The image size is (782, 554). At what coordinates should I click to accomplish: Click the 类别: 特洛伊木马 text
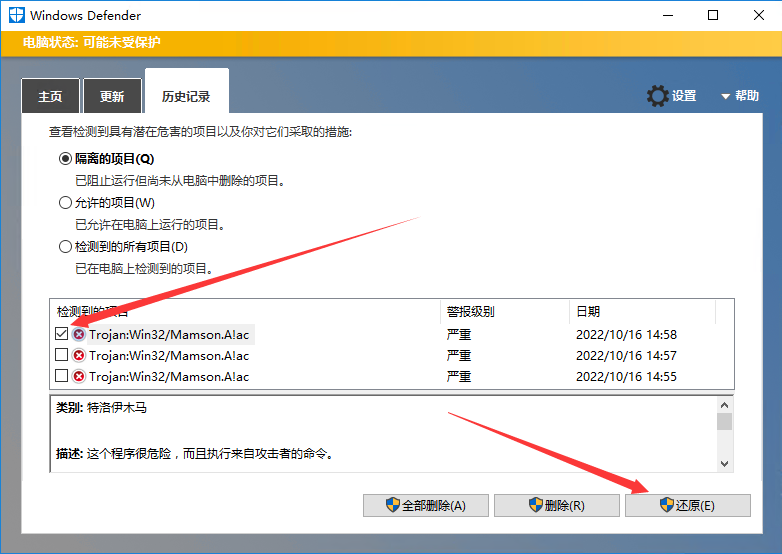[x=101, y=408]
